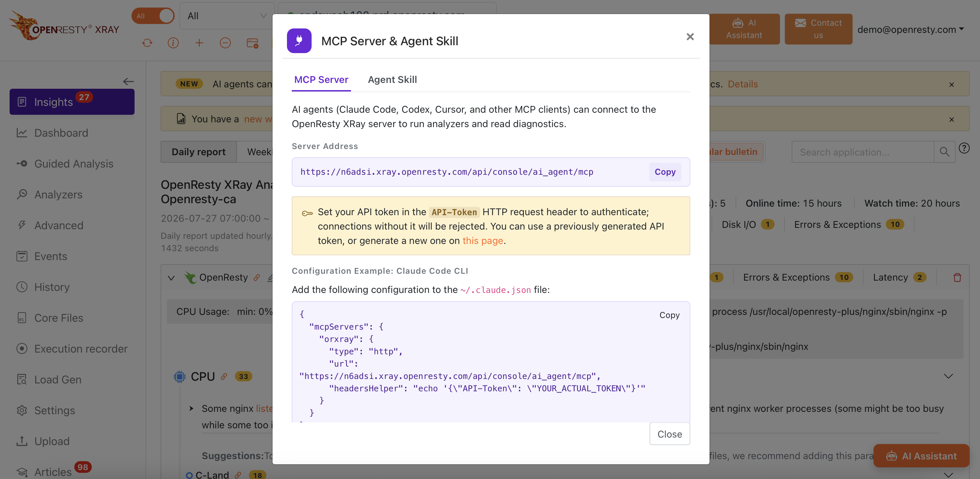Click the minus remove icon in toolbar
Image resolution: width=980 pixels, height=479 pixels.
tap(225, 43)
